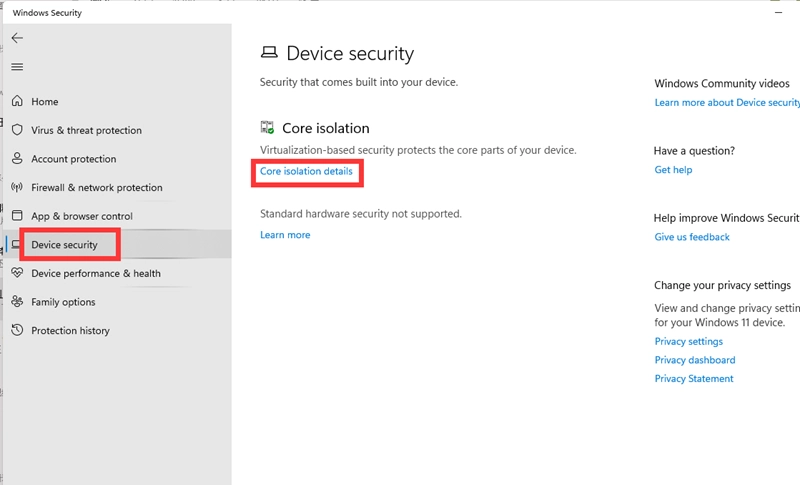Open the hamburger navigation menu
800x485 pixels.
pos(17,67)
